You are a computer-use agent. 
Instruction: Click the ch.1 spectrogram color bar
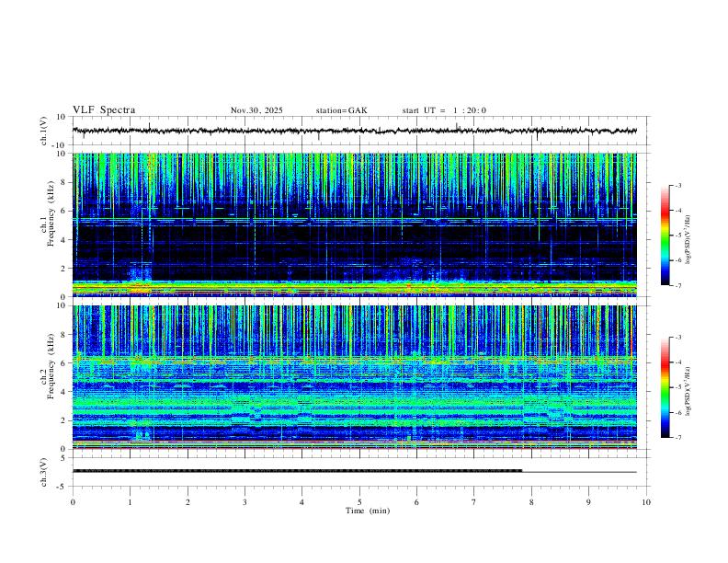tap(665, 236)
